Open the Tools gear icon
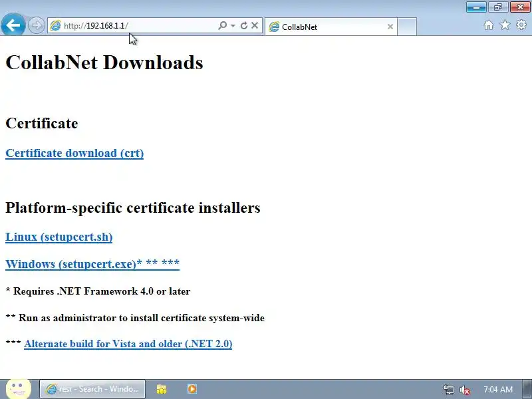The image size is (532, 399). click(521, 25)
